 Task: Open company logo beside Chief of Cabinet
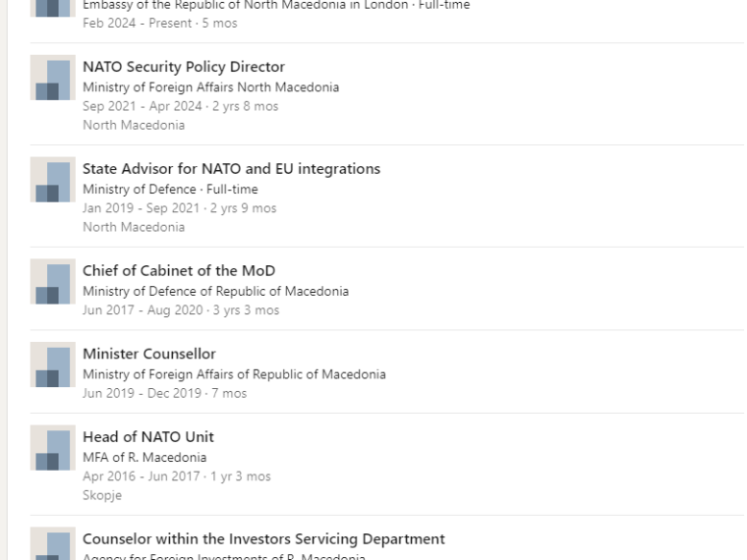53,281
